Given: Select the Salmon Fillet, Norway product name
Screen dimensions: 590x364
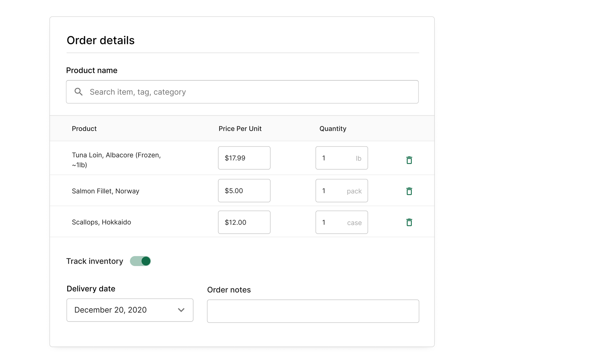Looking at the screenshot, I should point(106,191).
